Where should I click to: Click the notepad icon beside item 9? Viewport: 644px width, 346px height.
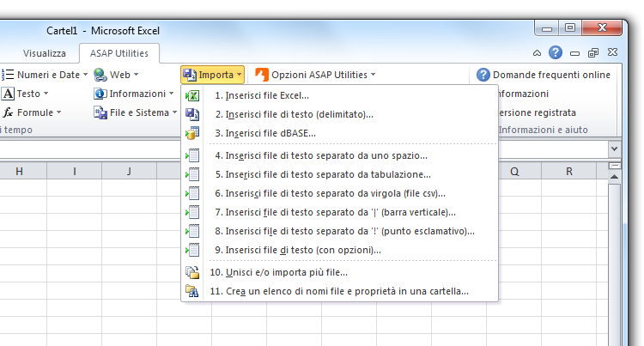tap(192, 250)
